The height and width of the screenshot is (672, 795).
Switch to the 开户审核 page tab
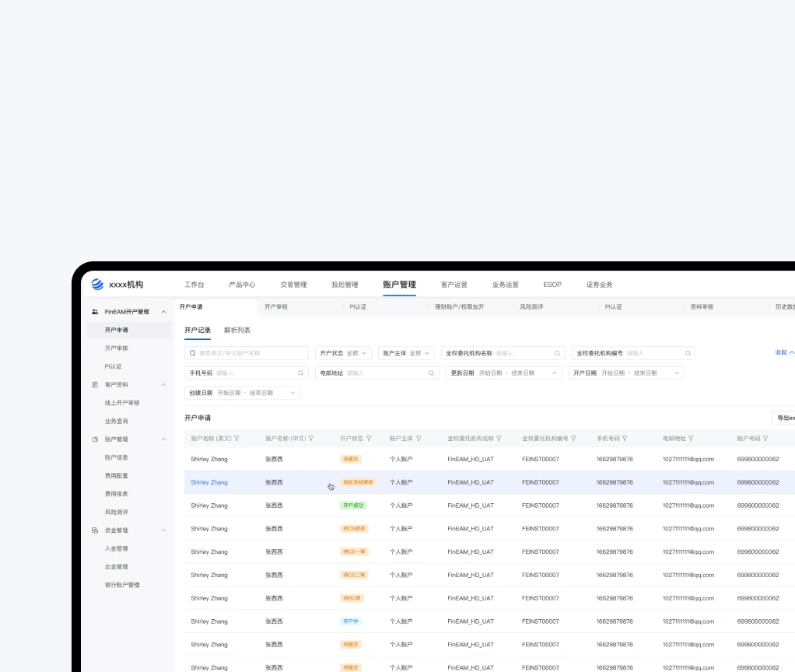click(x=276, y=307)
